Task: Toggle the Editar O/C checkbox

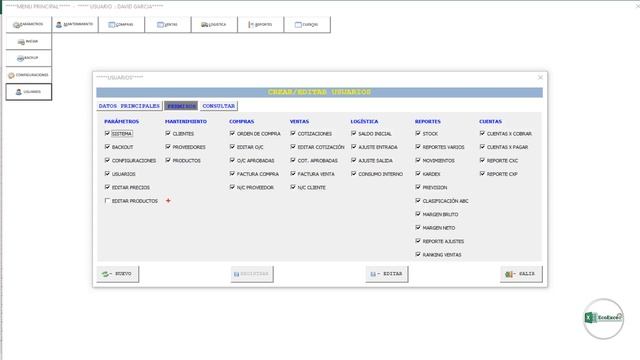Action: point(232,147)
